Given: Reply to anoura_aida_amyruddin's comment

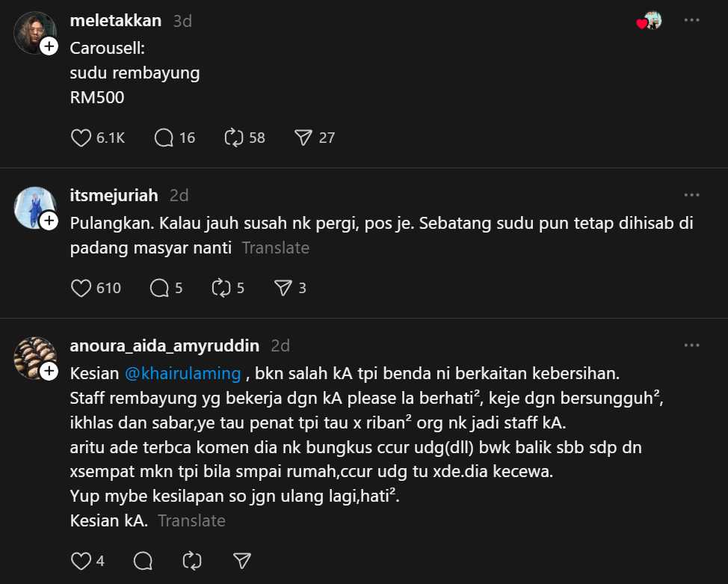Looking at the screenshot, I should pos(144,560).
